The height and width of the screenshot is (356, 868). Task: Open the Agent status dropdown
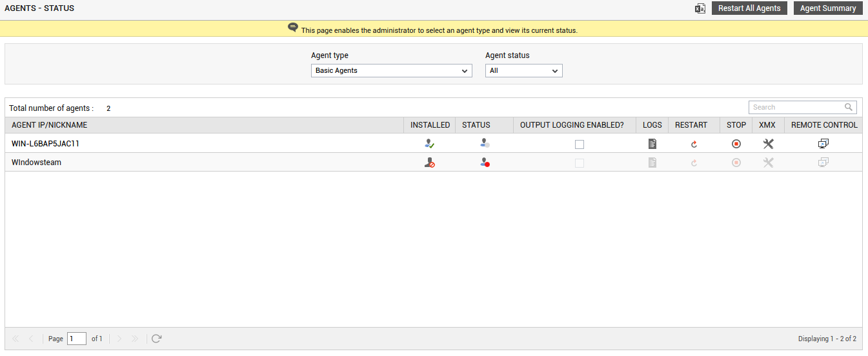523,70
